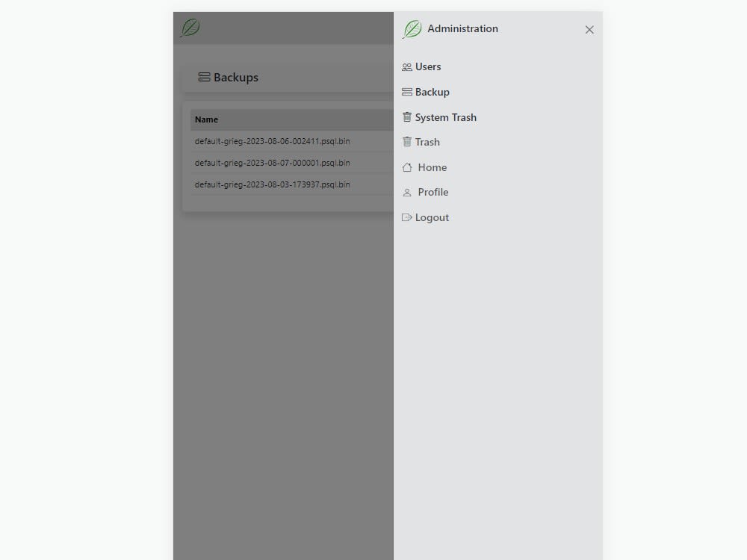Click the Backups heading icon
This screenshot has height=560, width=747.
(204, 77)
